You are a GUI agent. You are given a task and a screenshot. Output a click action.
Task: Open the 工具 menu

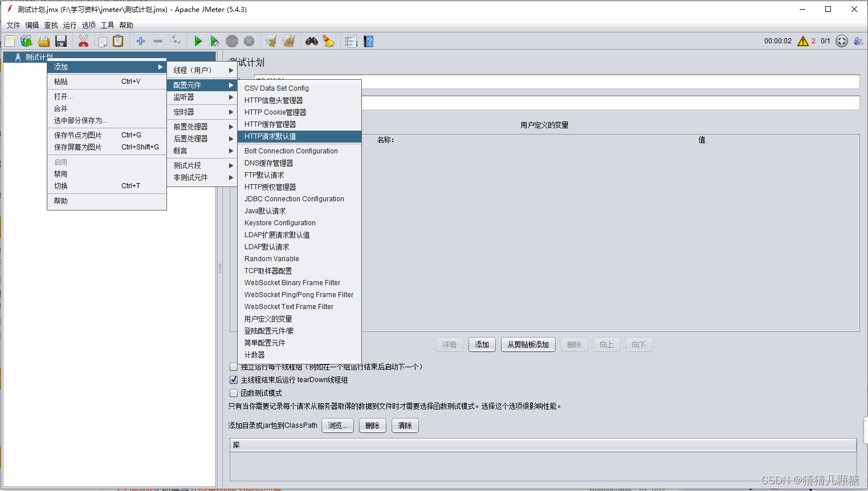[108, 25]
